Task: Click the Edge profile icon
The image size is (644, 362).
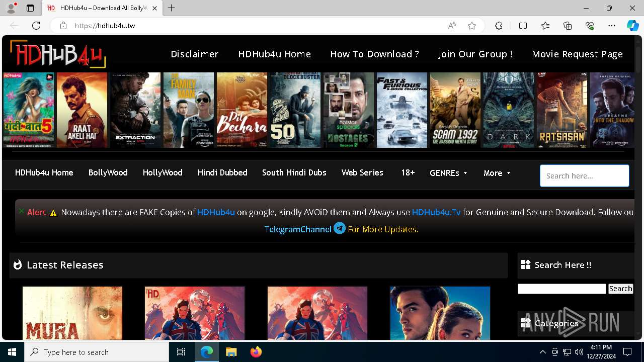Action: coord(11,8)
